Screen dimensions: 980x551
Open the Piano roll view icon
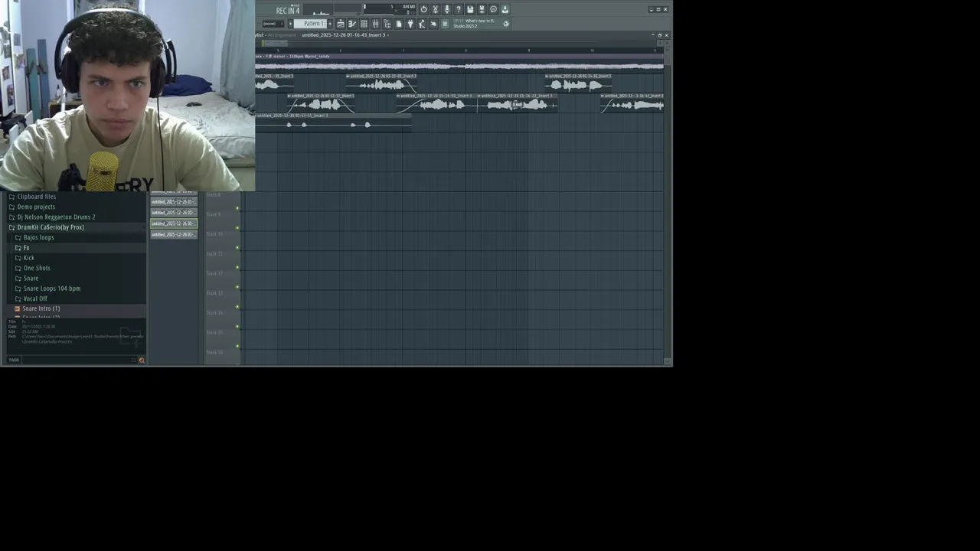click(x=352, y=24)
